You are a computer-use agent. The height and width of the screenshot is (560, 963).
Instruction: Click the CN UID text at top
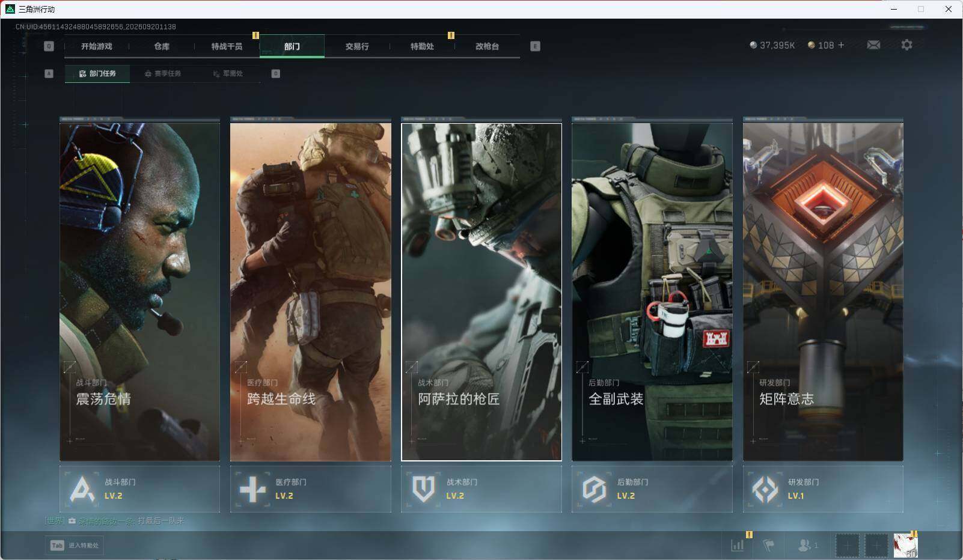pos(96,27)
